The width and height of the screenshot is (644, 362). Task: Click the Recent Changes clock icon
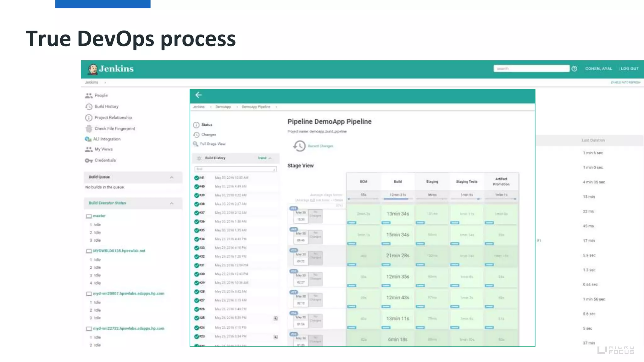299,146
